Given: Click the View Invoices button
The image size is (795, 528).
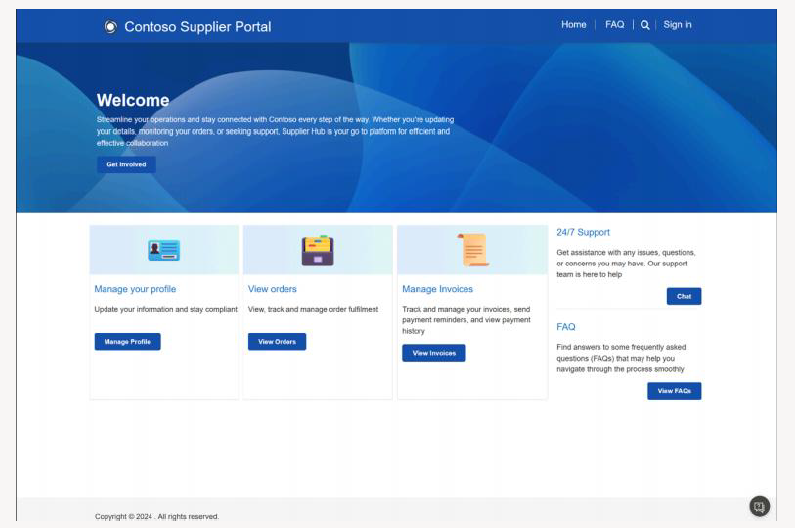Looking at the screenshot, I should 433,353.
